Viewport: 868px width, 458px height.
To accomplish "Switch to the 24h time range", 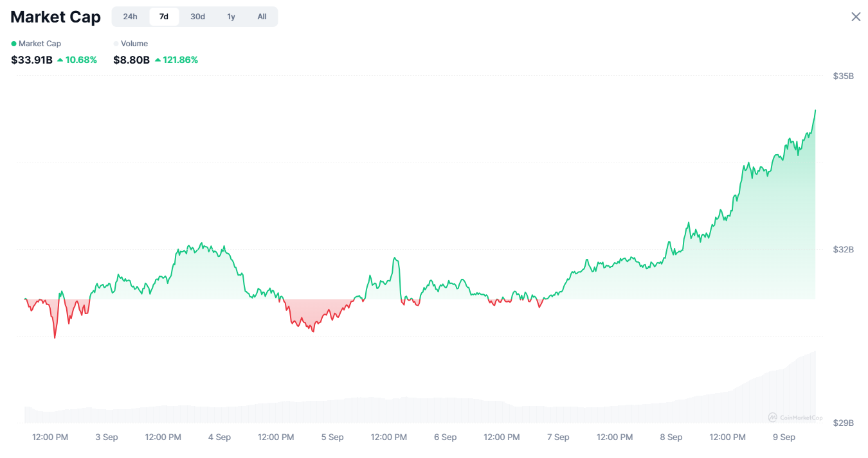I will [x=130, y=17].
